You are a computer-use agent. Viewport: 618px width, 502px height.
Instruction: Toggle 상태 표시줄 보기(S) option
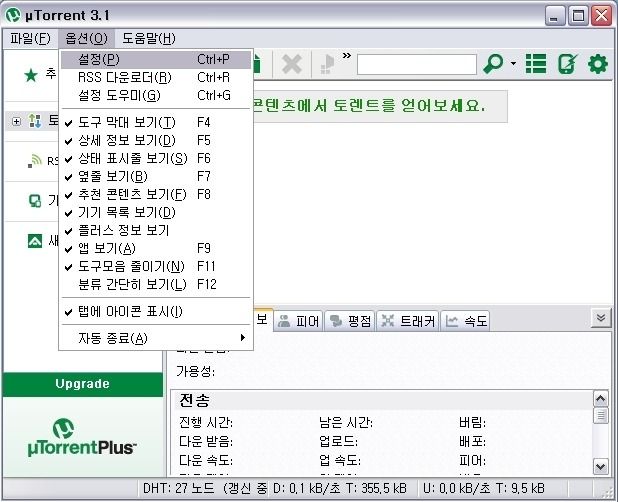point(156,158)
